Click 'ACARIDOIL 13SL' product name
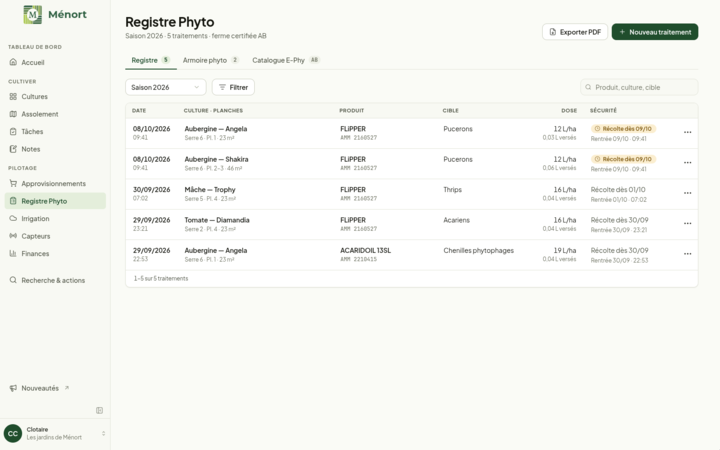Image resolution: width=720 pixels, height=450 pixels. [x=366, y=250]
